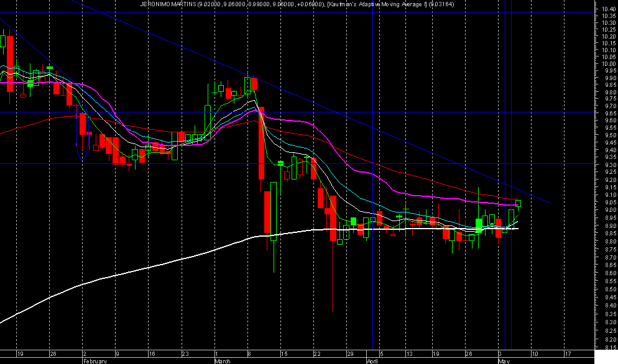The height and width of the screenshot is (364, 618).
Task: Click the date label 13 on time axis
Action: click(410, 354)
